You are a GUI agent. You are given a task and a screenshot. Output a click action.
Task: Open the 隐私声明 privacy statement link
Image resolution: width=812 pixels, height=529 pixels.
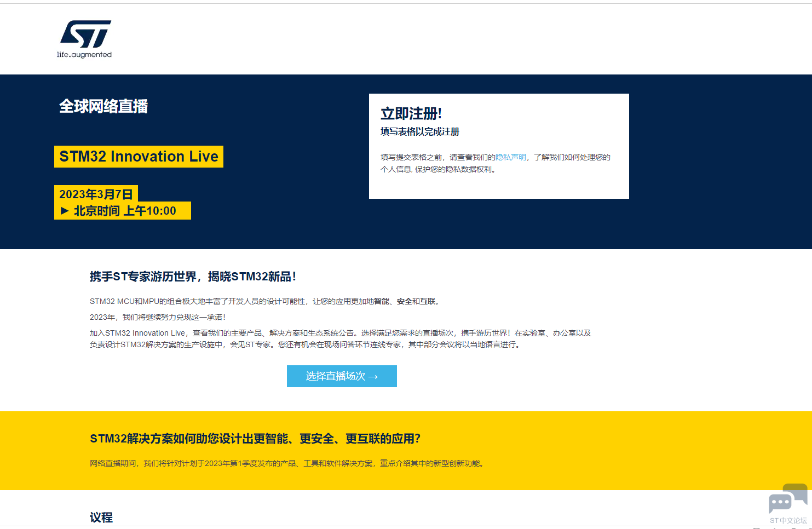(x=511, y=157)
